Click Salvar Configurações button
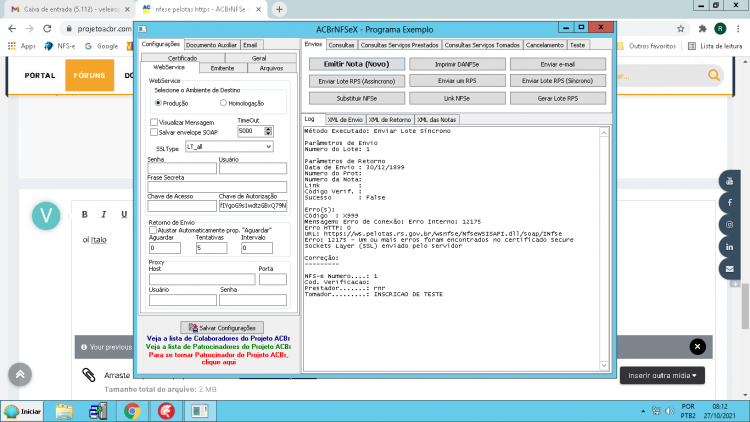 [x=222, y=328]
